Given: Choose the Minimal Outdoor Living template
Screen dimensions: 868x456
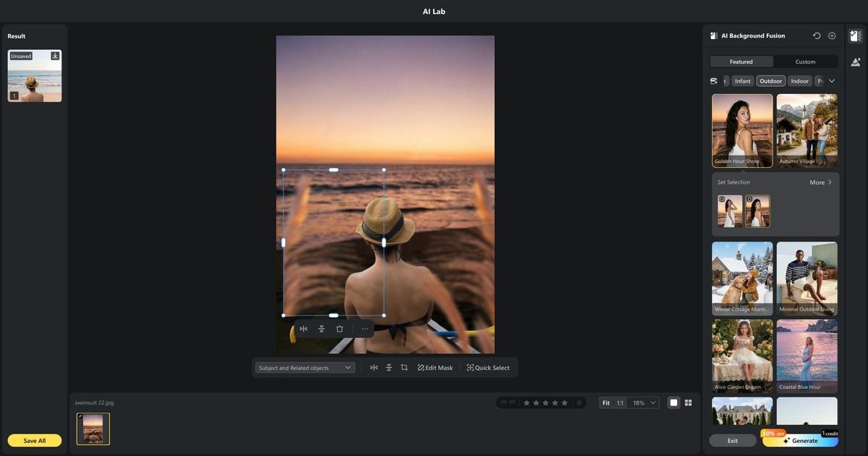Looking at the screenshot, I should tap(807, 278).
